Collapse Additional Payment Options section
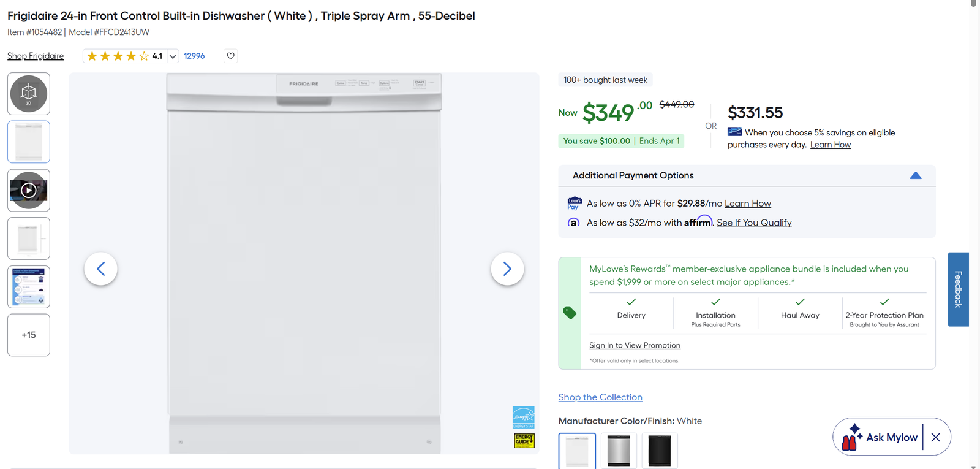Image resolution: width=980 pixels, height=469 pixels. (x=916, y=175)
